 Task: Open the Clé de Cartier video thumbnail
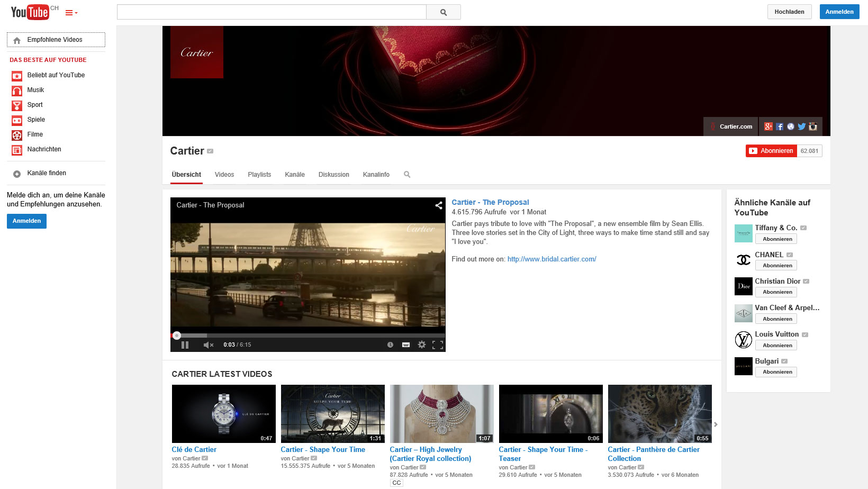224,414
